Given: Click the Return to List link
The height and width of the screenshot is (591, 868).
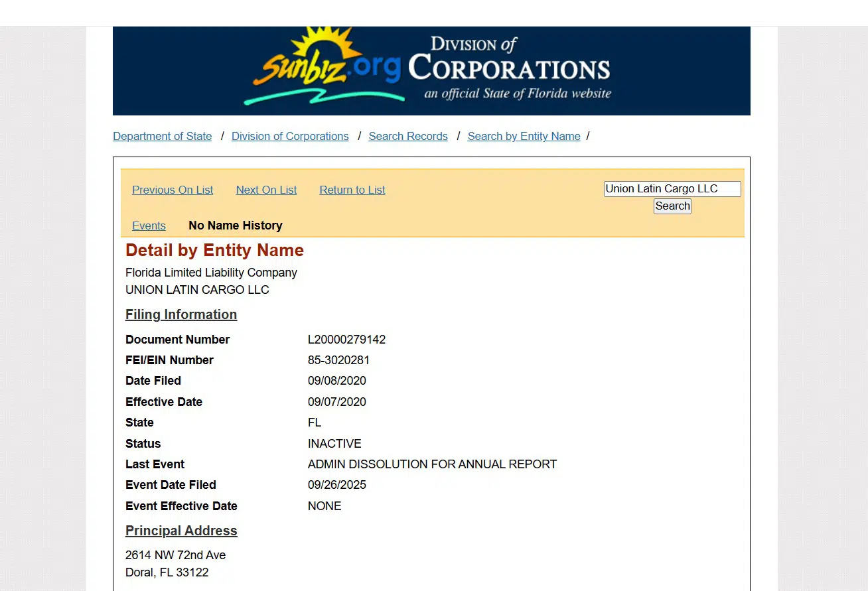Looking at the screenshot, I should tap(352, 190).
